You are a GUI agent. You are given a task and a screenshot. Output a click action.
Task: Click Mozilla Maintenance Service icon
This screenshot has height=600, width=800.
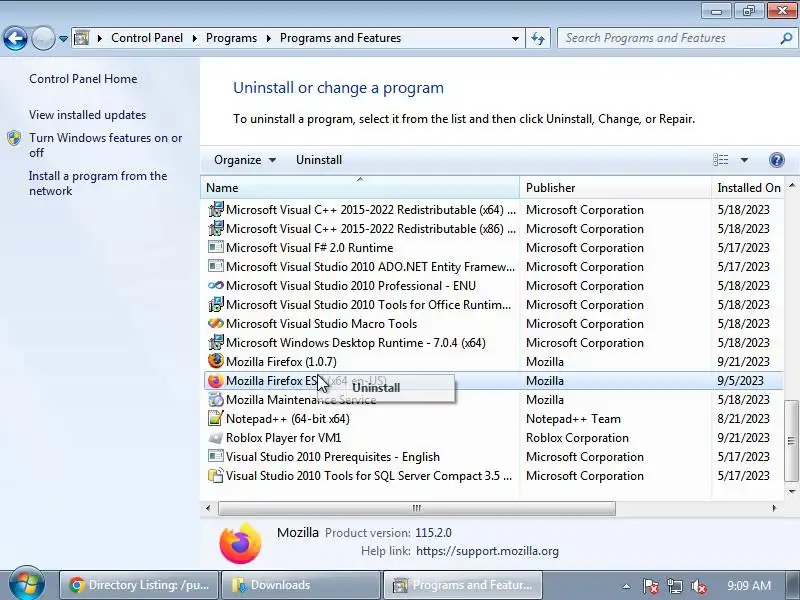pos(216,399)
